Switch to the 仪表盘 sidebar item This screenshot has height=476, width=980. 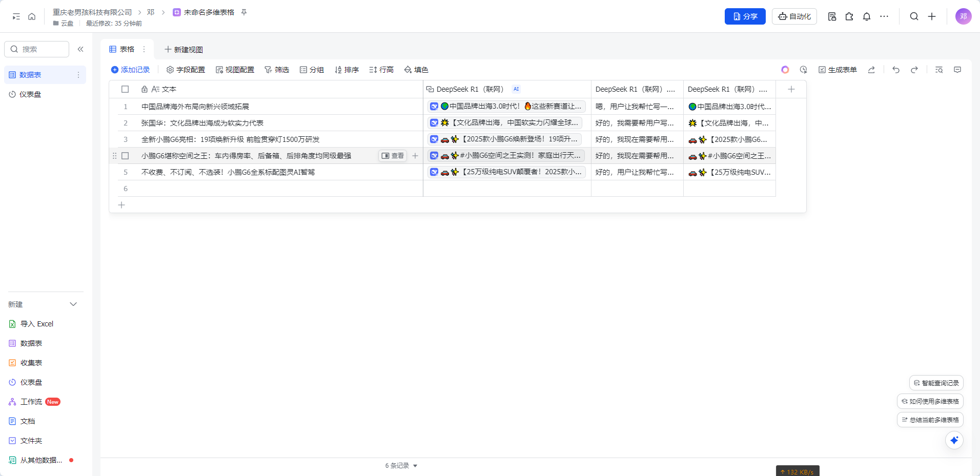(x=30, y=94)
